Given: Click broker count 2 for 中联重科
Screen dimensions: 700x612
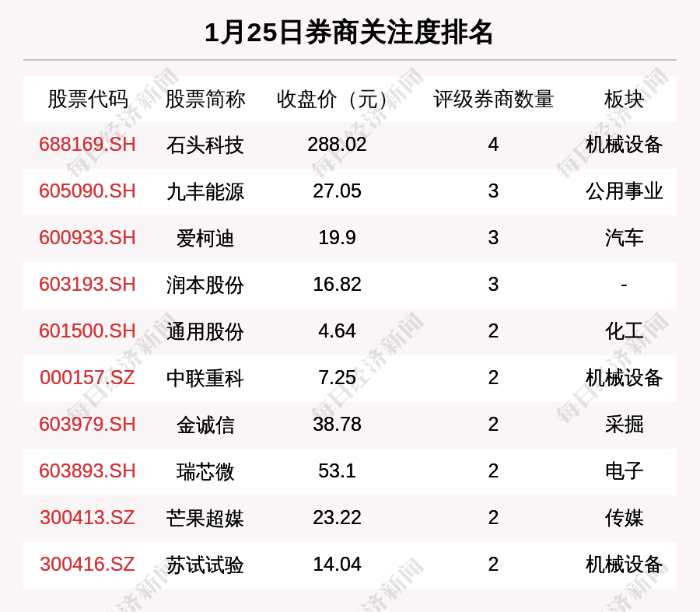Looking at the screenshot, I should (493, 378).
